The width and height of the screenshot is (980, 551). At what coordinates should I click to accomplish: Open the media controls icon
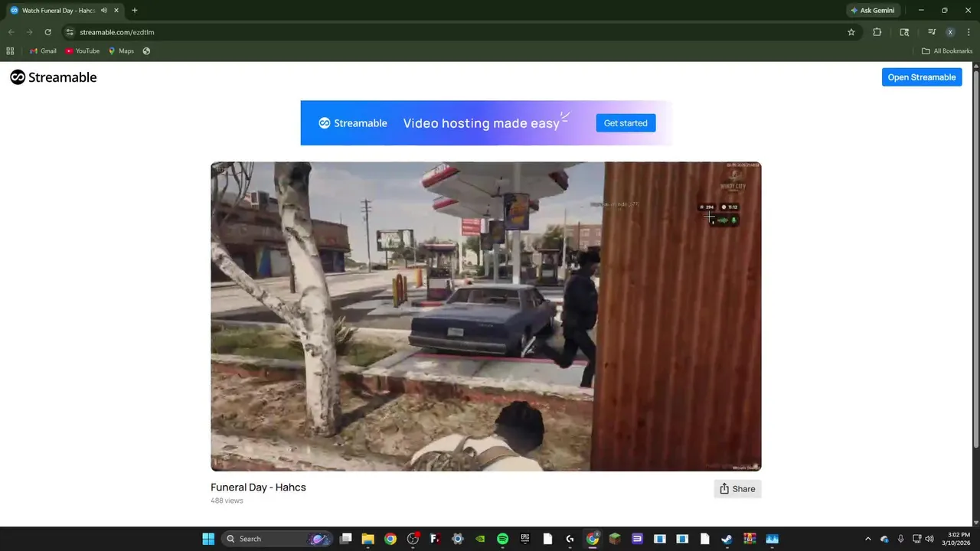pos(932,32)
